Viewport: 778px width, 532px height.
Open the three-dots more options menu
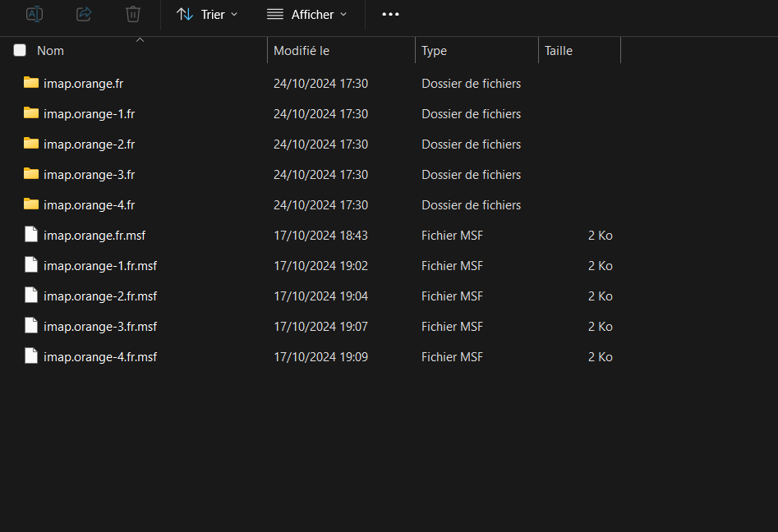(390, 15)
